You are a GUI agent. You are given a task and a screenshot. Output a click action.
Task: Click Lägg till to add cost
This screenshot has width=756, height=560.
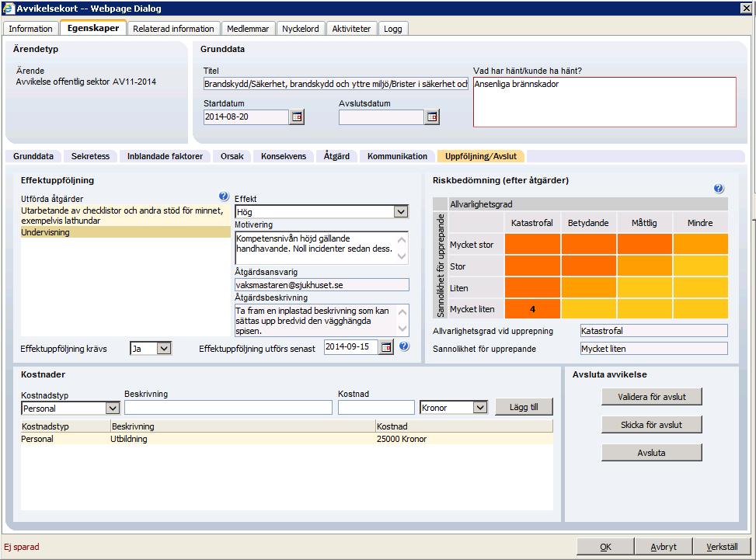point(524,407)
